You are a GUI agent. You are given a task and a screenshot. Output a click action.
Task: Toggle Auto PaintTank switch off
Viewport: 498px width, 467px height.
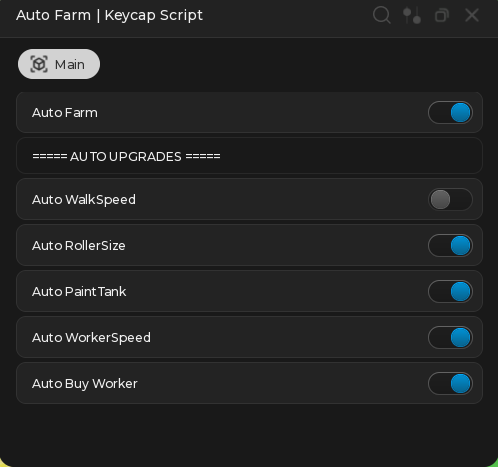pyautogui.click(x=450, y=292)
